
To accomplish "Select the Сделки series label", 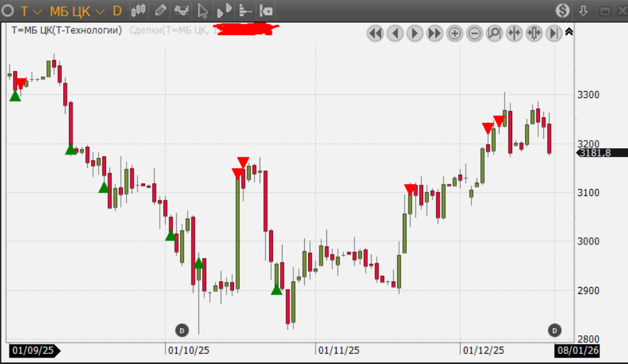I will pyautogui.click(x=169, y=30).
